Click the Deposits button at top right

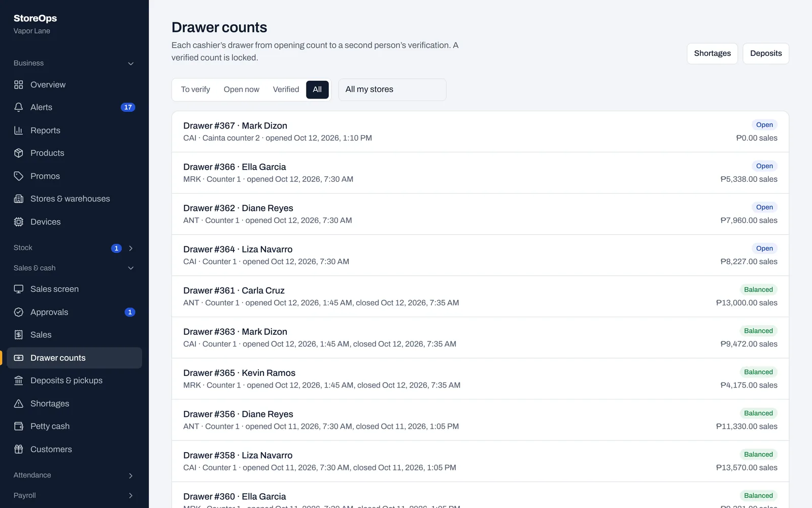click(x=766, y=53)
